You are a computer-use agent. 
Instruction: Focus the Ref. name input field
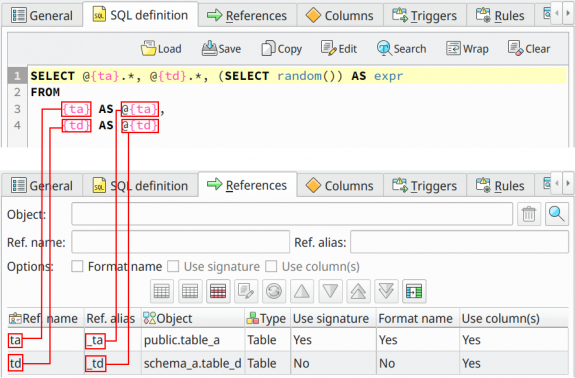point(180,242)
